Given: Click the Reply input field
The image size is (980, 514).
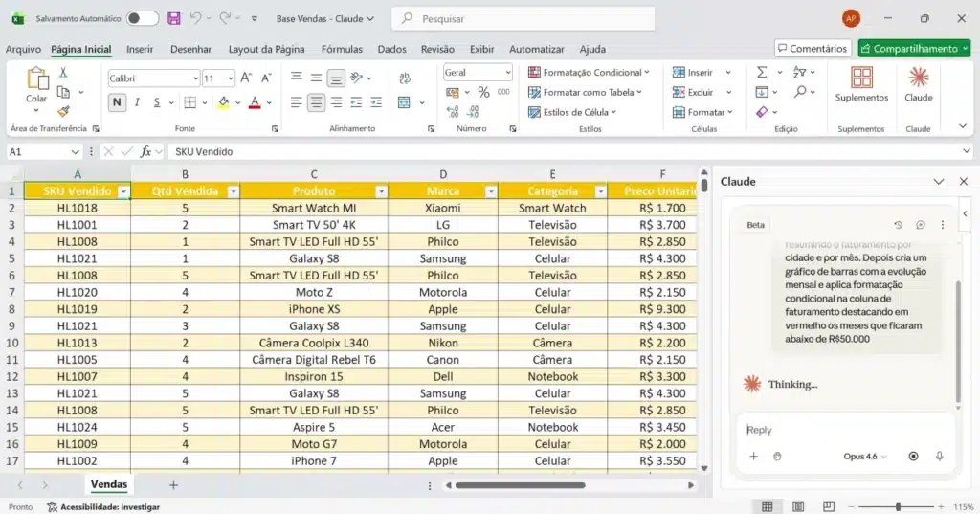Looking at the screenshot, I should click(845, 430).
